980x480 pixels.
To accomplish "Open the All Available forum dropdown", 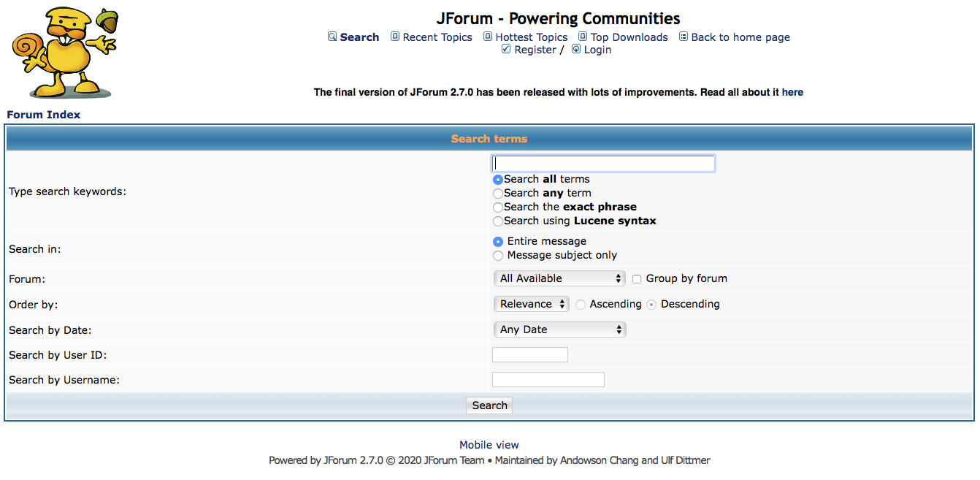I will point(559,278).
